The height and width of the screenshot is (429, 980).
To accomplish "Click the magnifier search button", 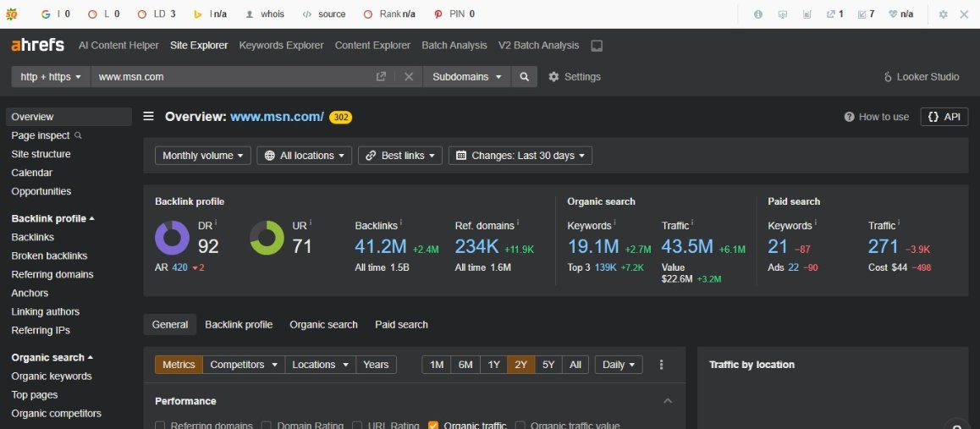I will coord(525,76).
